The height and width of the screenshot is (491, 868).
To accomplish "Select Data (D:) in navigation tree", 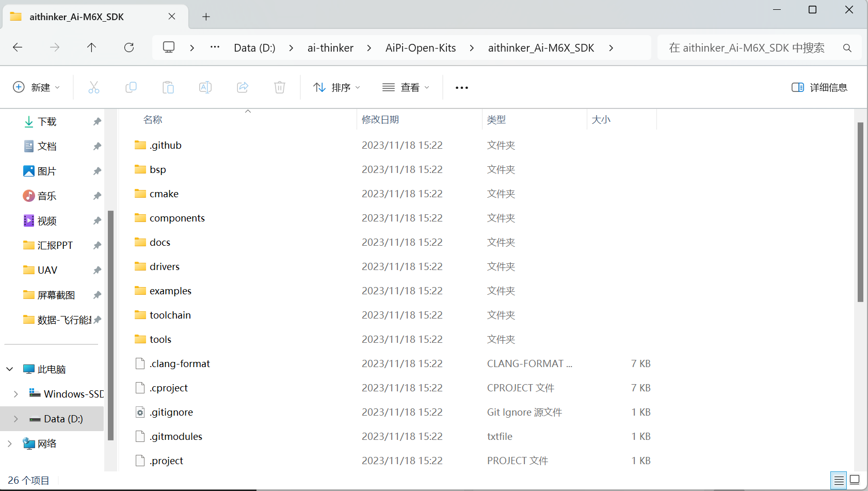I will point(52,419).
